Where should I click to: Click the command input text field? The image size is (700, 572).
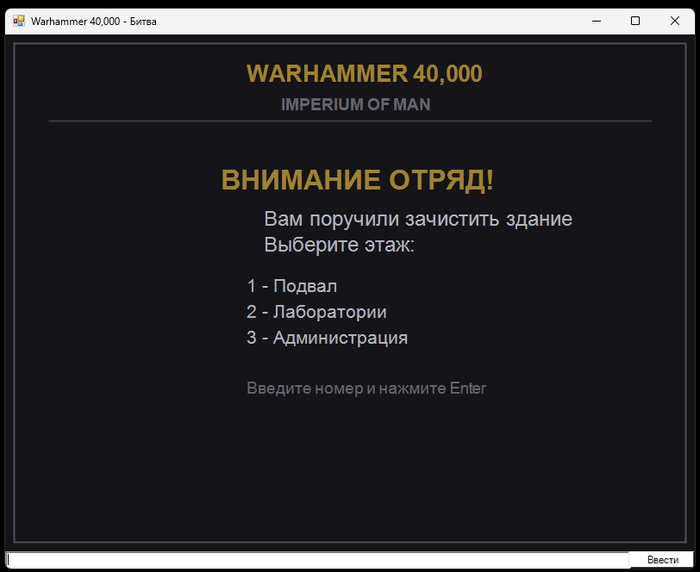(317, 560)
